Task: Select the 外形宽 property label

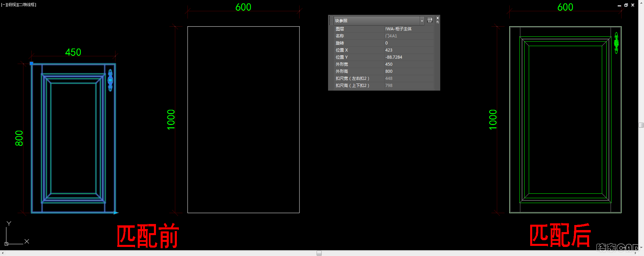Action: pos(342,64)
